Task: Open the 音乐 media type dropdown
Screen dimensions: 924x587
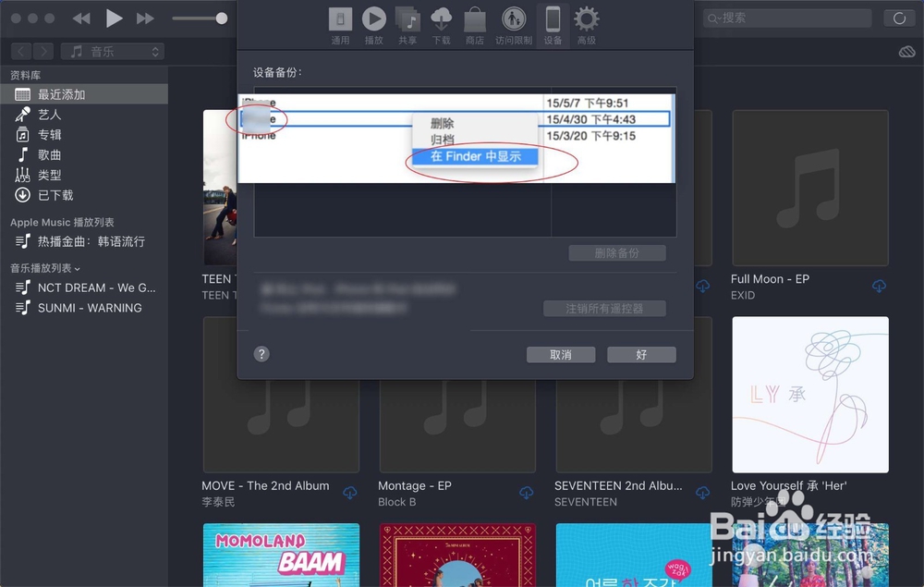Action: click(112, 51)
